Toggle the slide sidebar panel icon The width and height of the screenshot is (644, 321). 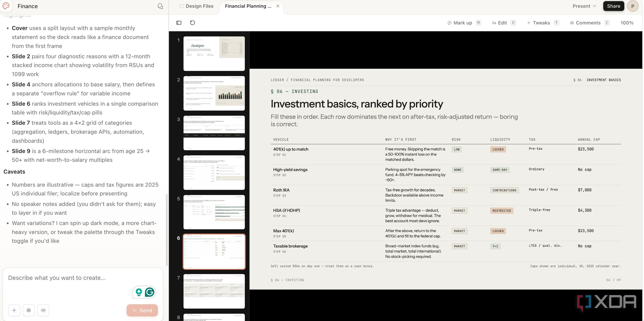click(179, 23)
